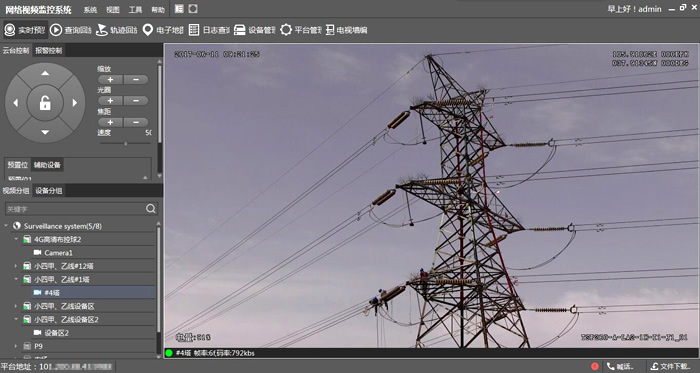Click the 早上好！admin greeting
This screenshot has height=373, width=700.
pos(634,9)
